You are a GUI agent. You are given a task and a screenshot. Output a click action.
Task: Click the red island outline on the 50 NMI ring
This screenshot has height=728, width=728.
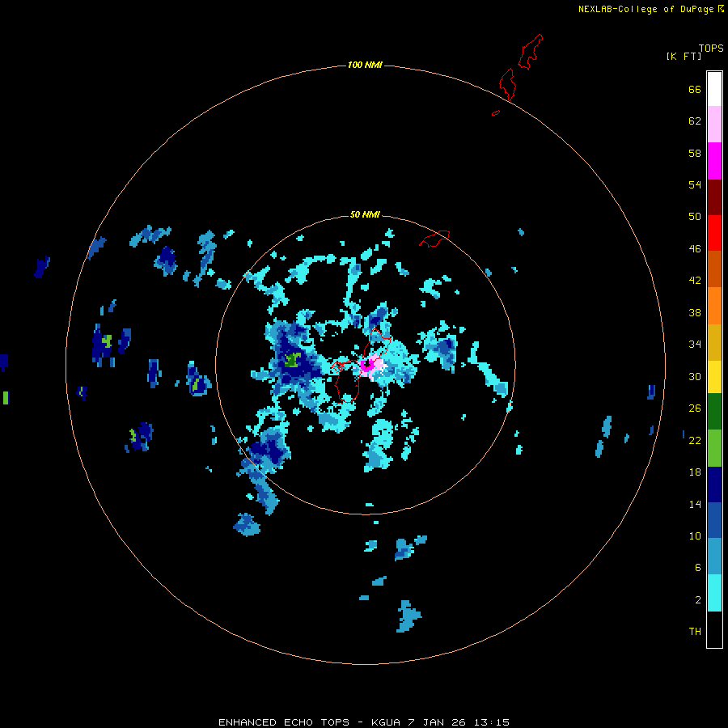[434, 239]
